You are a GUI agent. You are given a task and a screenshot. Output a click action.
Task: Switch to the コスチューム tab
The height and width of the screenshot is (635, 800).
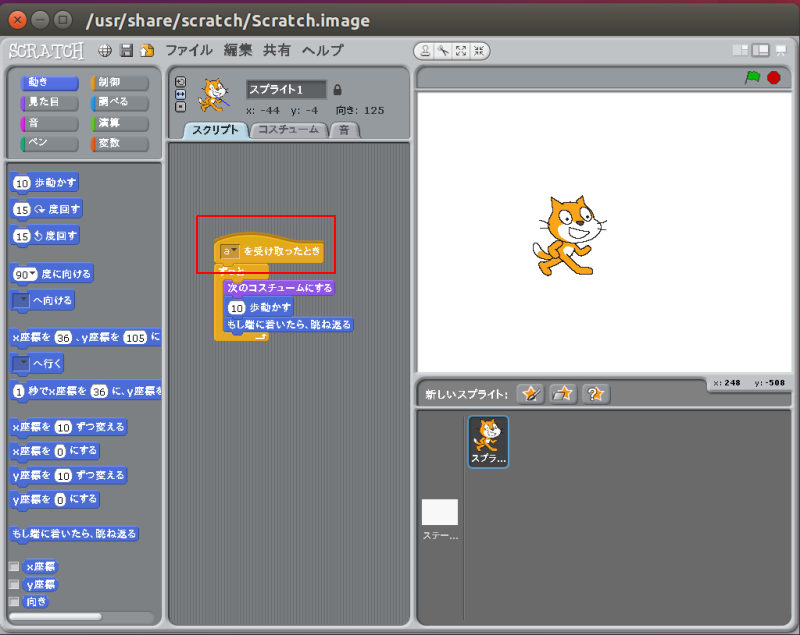[x=289, y=130]
